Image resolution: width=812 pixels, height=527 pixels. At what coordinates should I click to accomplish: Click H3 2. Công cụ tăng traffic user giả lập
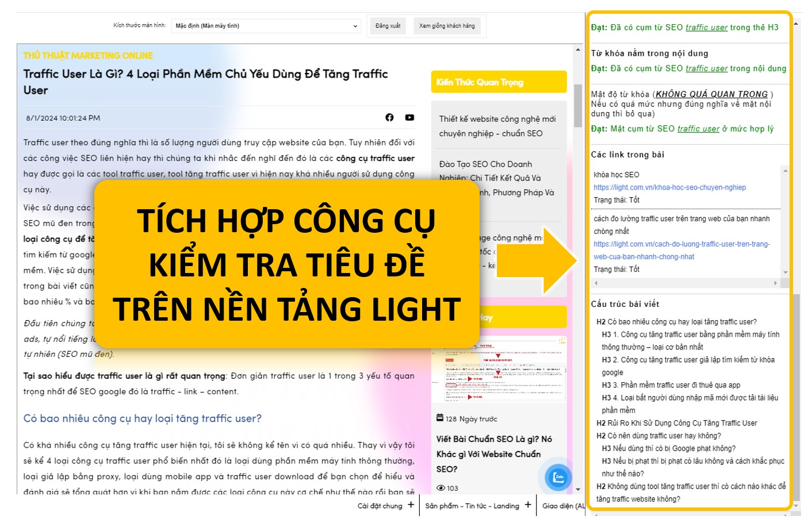[x=688, y=366]
